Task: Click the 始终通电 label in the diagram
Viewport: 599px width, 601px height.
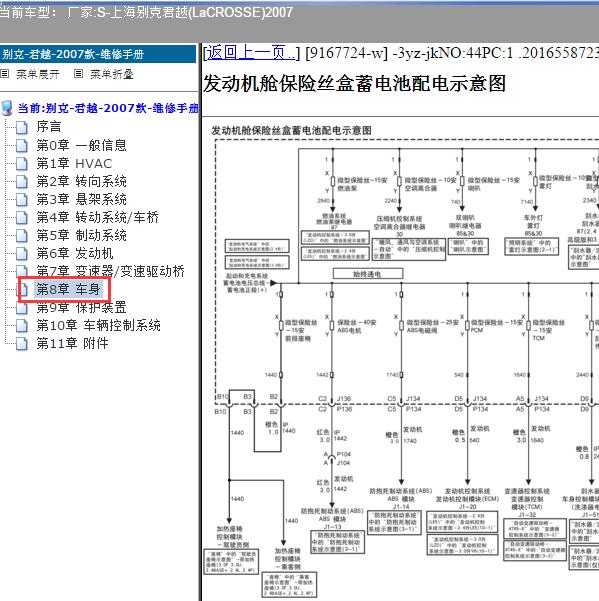Action: (368, 274)
